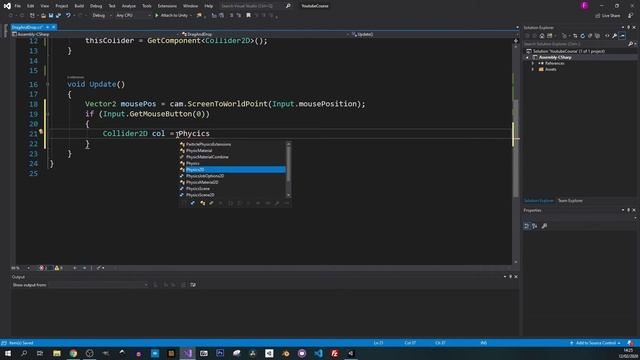This screenshot has height=360, width=640.
Task: Open File Explorer from taskbar
Action: click(x=57, y=353)
